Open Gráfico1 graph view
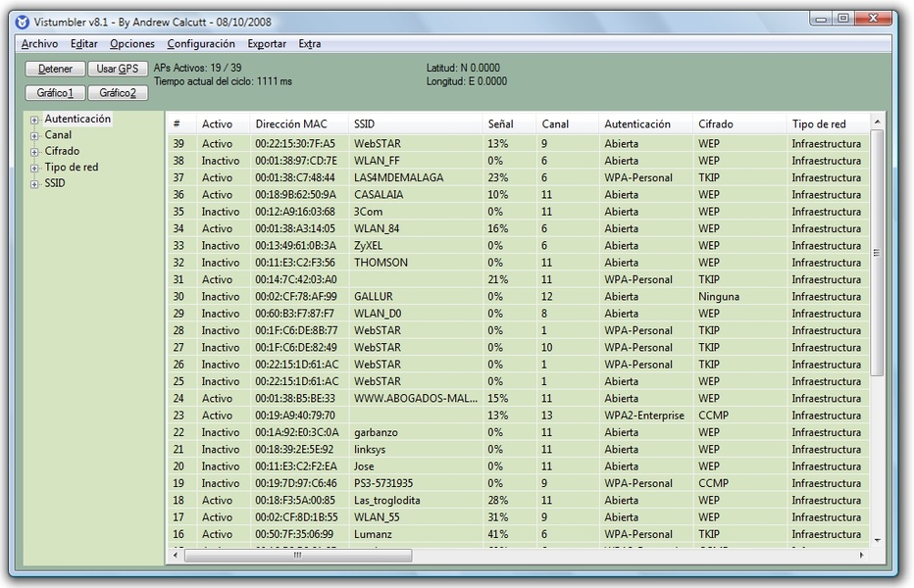This screenshot has height=588, width=914. 56,93
